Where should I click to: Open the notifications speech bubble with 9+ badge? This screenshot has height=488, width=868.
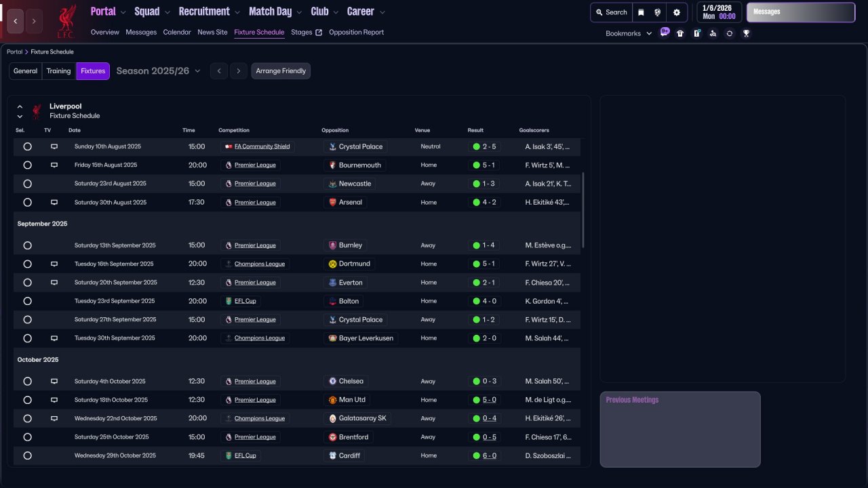(664, 33)
